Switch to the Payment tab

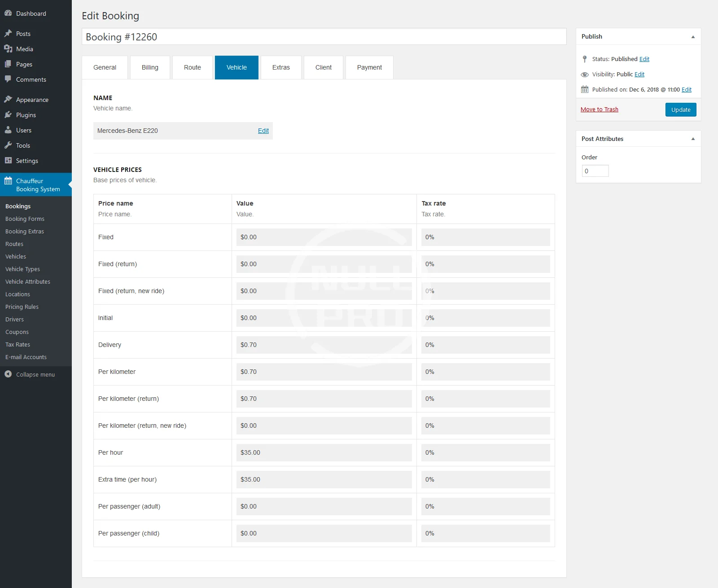point(369,67)
